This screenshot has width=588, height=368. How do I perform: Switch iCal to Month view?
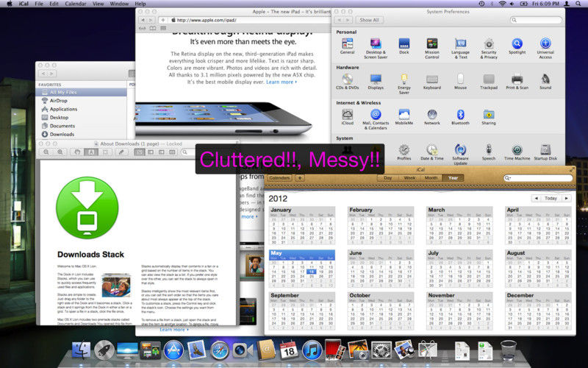431,177
